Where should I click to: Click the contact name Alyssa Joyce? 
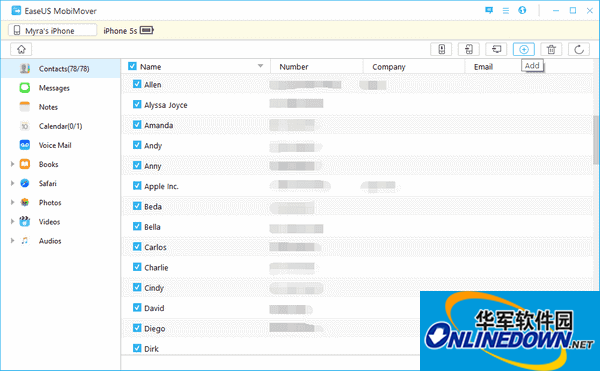click(x=166, y=105)
